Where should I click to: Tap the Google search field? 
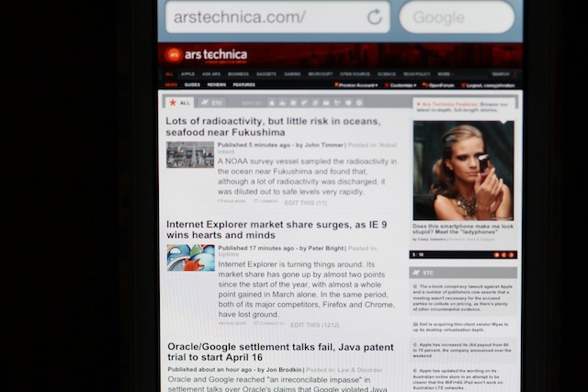pos(457,17)
